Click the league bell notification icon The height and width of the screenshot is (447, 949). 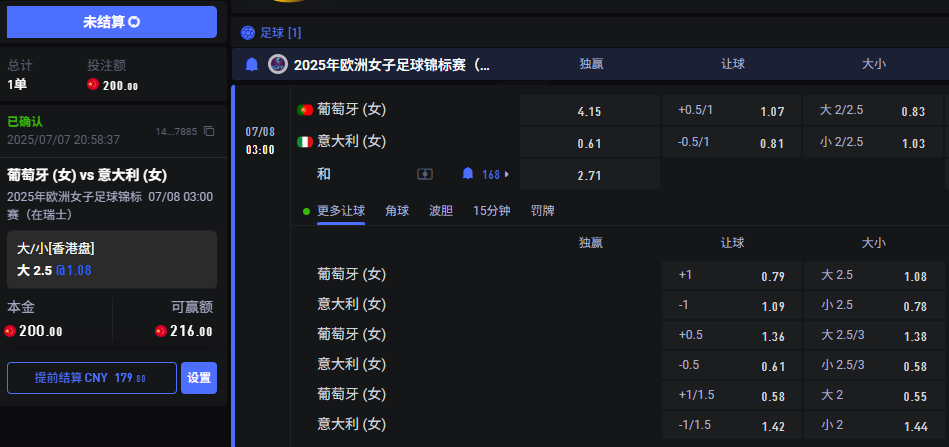click(x=252, y=65)
